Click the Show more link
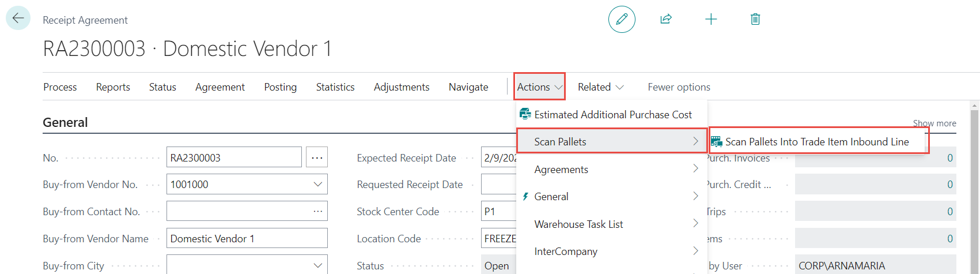This screenshot has height=274, width=980. [x=934, y=123]
